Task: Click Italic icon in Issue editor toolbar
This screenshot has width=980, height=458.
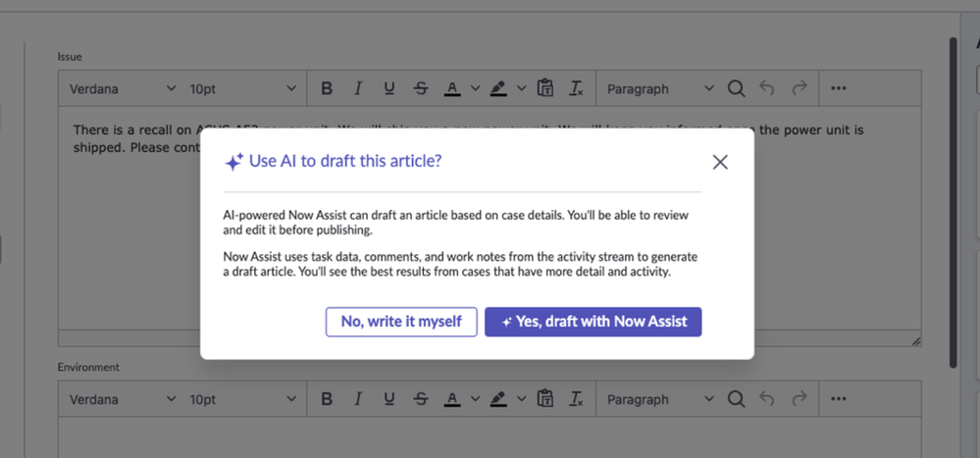Action: pos(358,88)
